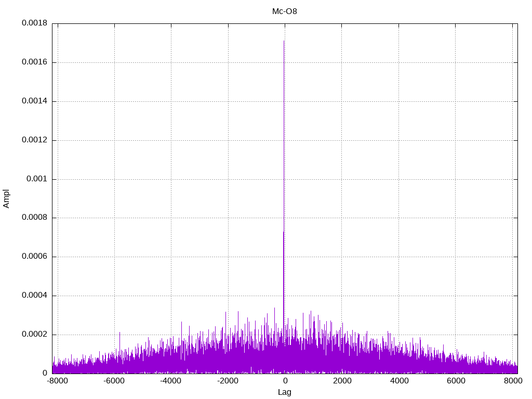Viewport: 532px width, 399px height.
Task: Click the -2000 x-axis tick label
Action: [x=227, y=381]
